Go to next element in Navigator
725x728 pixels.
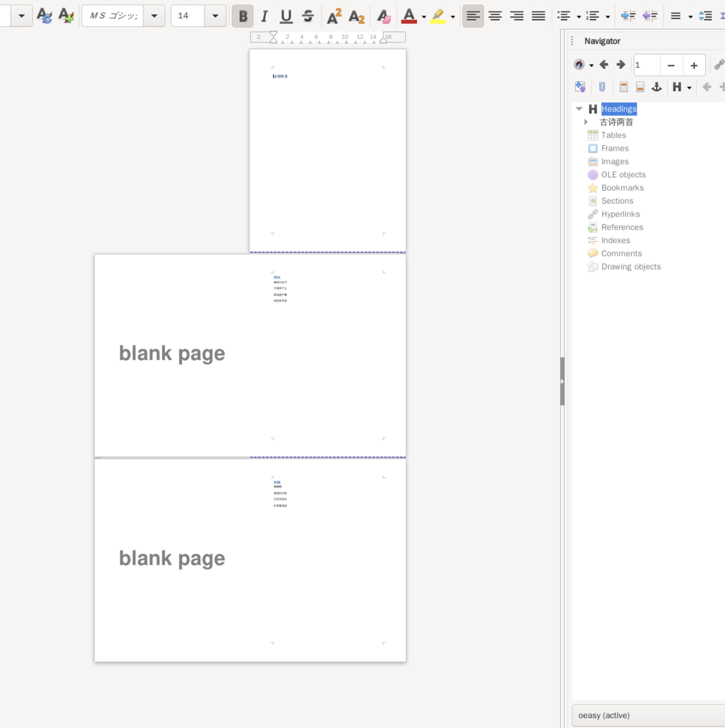(x=621, y=65)
